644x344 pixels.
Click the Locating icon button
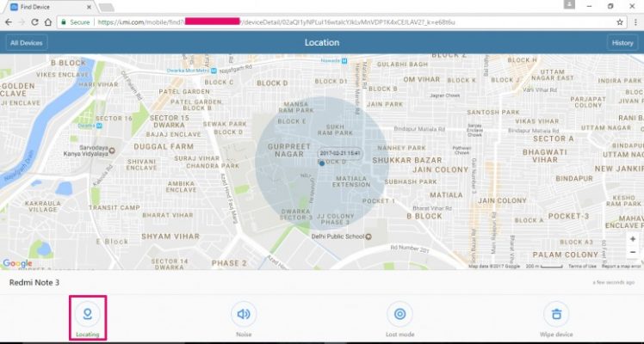pyautogui.click(x=87, y=314)
